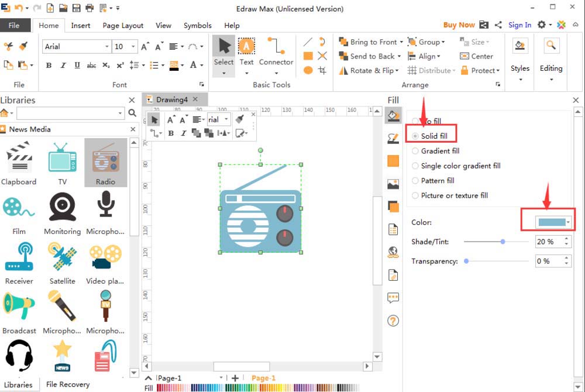Open the fill Color dropdown
Image resolution: width=585 pixels, height=392 pixels.
(x=553, y=222)
